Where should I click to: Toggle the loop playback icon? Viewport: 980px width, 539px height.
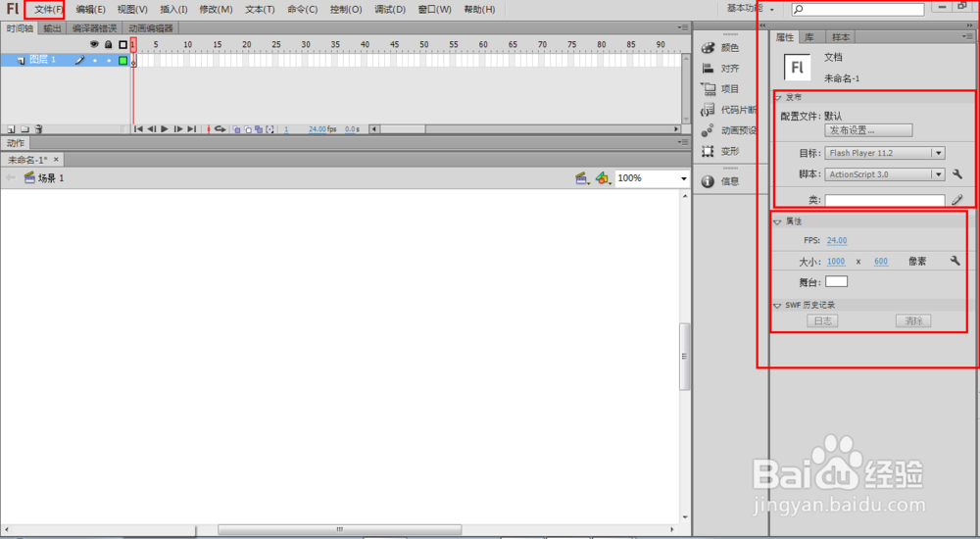coord(220,128)
